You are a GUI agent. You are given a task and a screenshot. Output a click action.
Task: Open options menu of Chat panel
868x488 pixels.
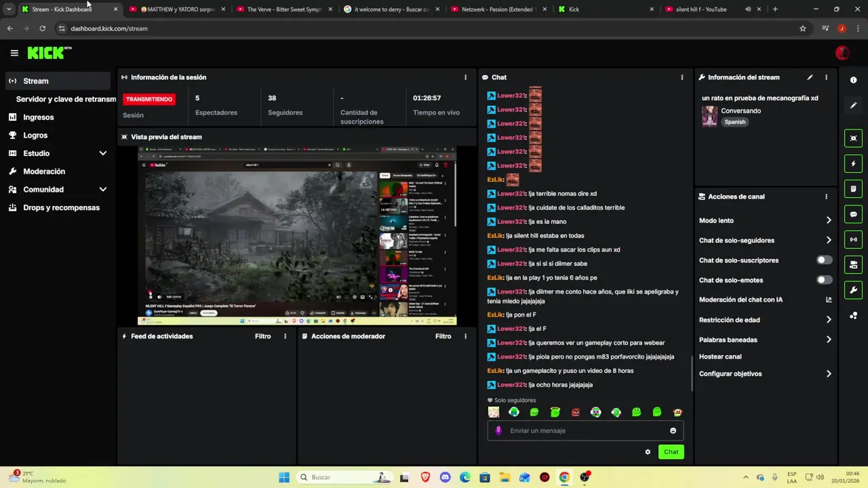click(682, 77)
